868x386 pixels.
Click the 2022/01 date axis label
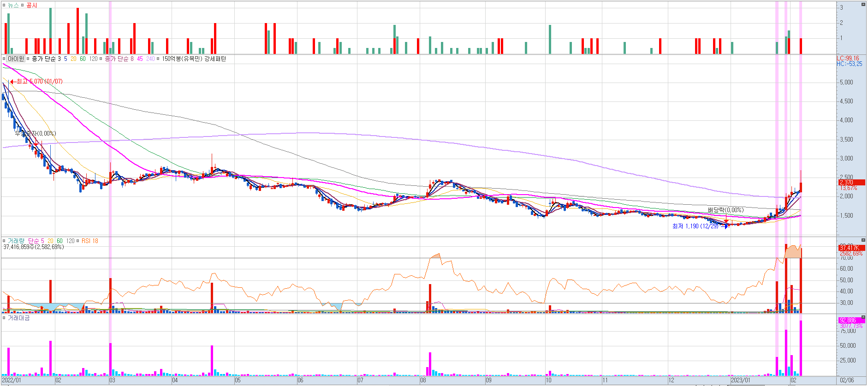(x=12, y=380)
